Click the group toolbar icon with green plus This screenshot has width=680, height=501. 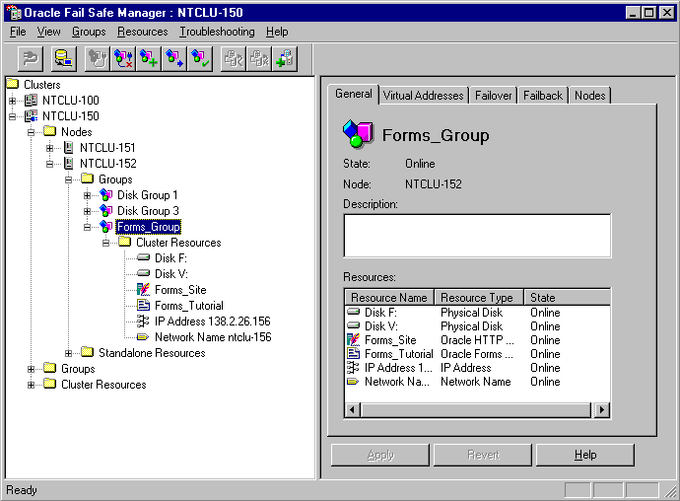149,59
